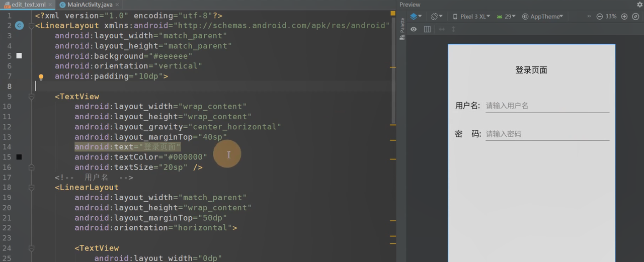Click the android:orientation="vertical" line
Screen dimensions: 644x262
coord(128,66)
